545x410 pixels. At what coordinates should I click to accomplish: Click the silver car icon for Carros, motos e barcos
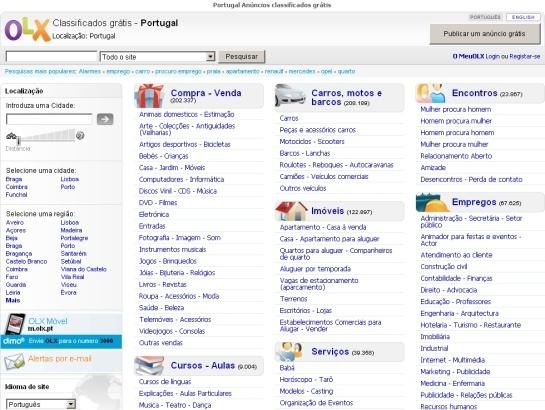(290, 95)
